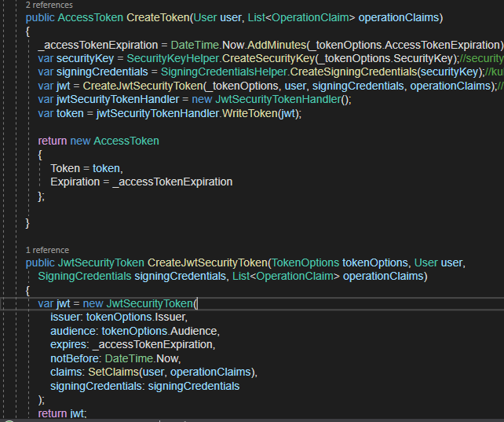This screenshot has width=504, height=422.
Task: Click the AddMinutes method call
Action: 277,45
